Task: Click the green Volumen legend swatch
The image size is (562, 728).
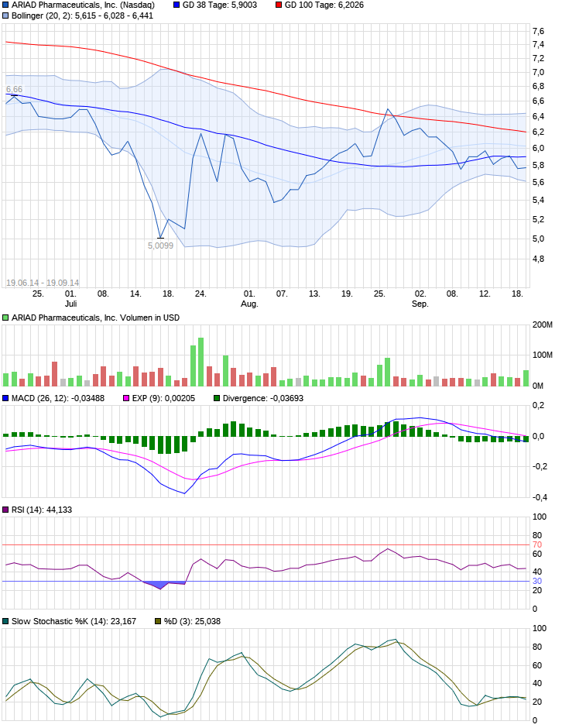Action: click(x=5, y=318)
